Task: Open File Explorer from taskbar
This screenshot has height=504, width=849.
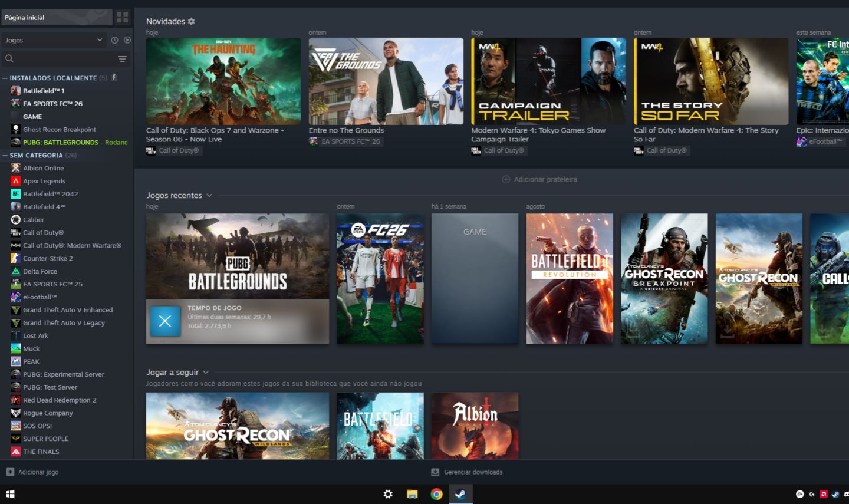Action: 412,494
